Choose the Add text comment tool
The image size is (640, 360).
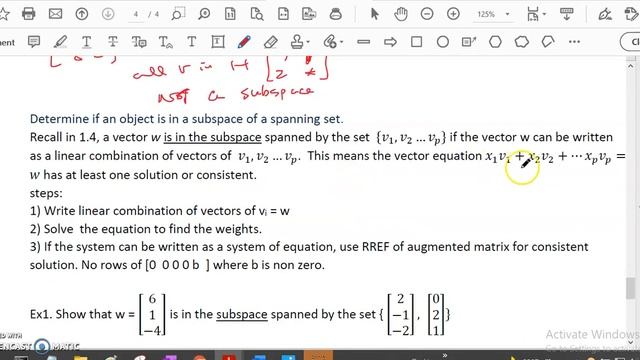tap(191, 42)
